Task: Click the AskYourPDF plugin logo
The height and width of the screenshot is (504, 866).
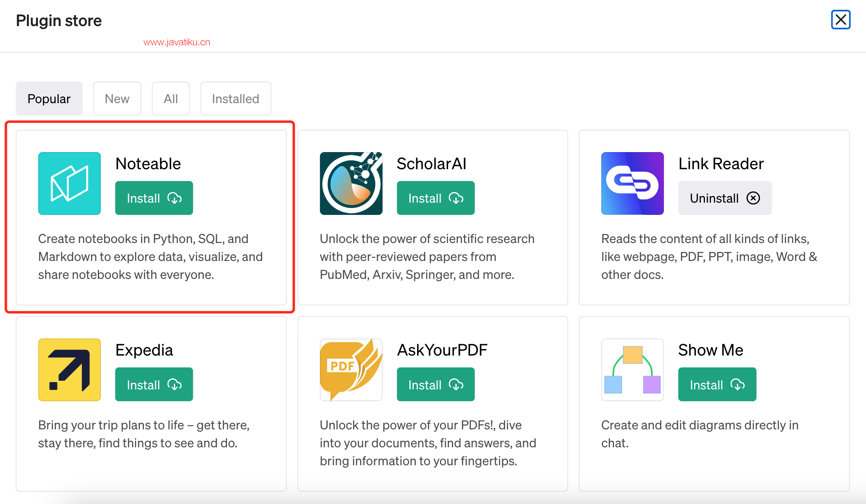Action: click(x=351, y=370)
